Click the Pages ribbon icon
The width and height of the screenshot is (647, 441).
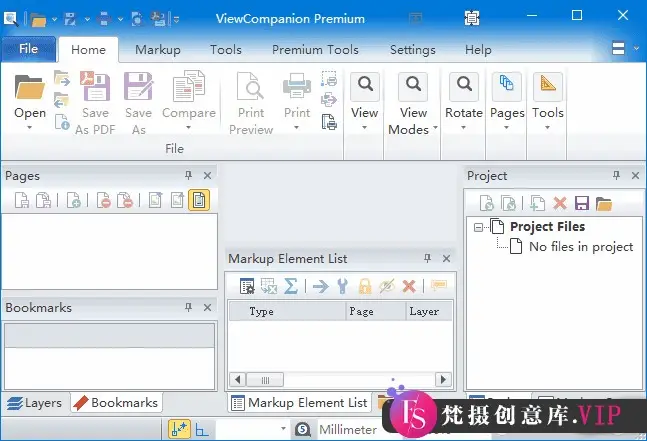[x=506, y=87]
